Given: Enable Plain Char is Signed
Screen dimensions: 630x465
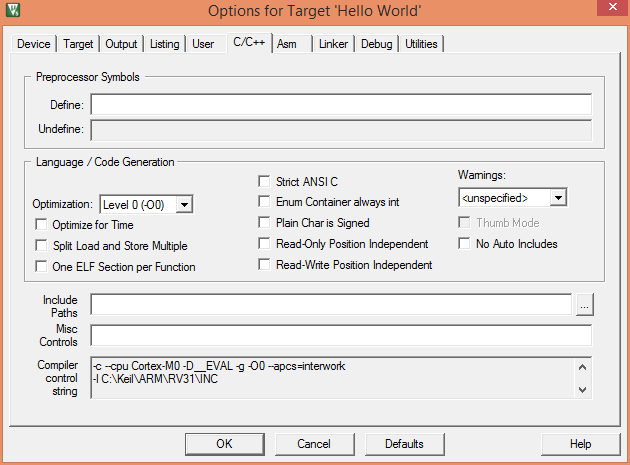Looking at the screenshot, I should click(264, 222).
